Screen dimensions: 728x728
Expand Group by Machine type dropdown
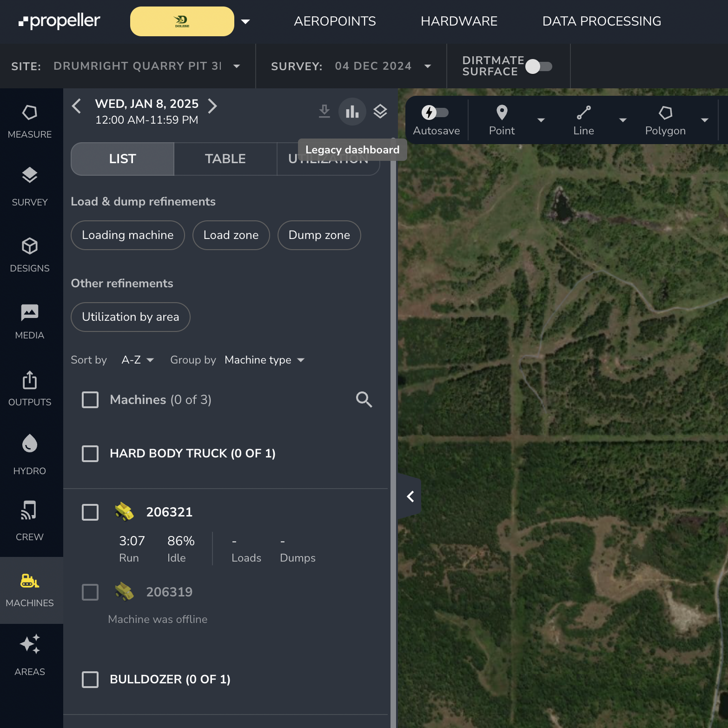tap(264, 360)
